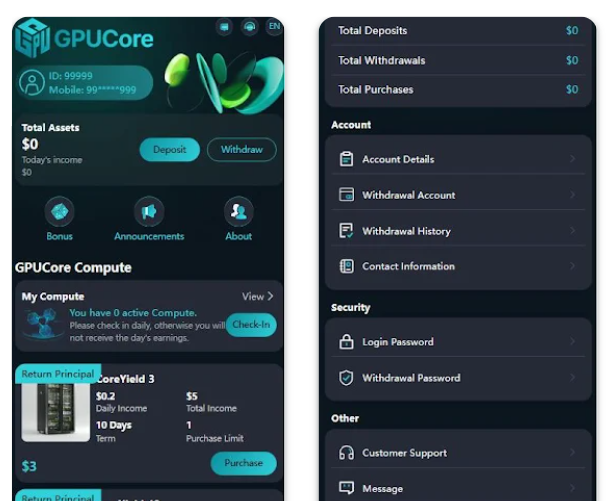615x501 pixels.
Task: Click the Login Password lock icon
Action: point(346,342)
